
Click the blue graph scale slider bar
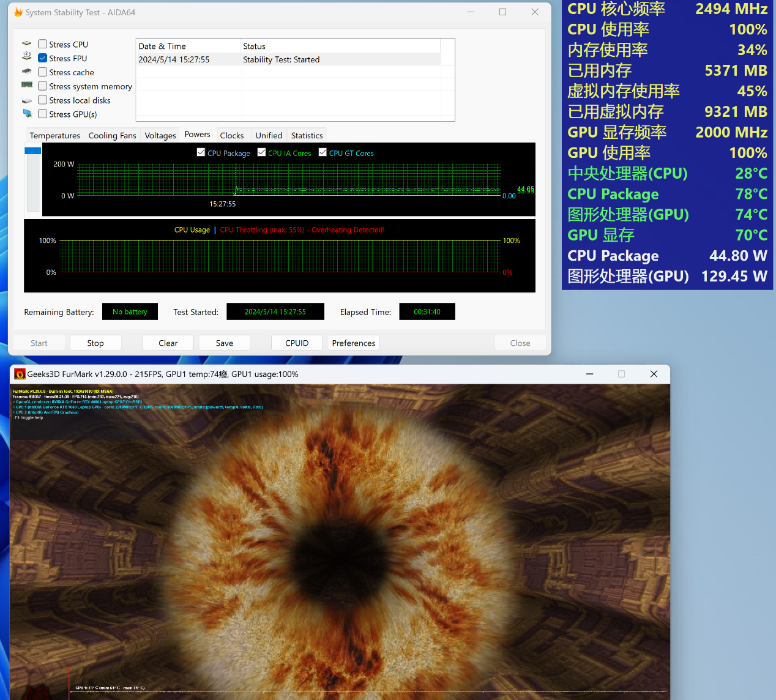[x=33, y=151]
